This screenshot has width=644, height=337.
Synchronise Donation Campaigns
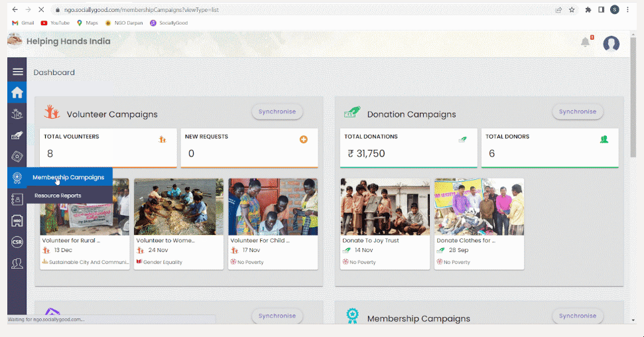[x=578, y=112]
